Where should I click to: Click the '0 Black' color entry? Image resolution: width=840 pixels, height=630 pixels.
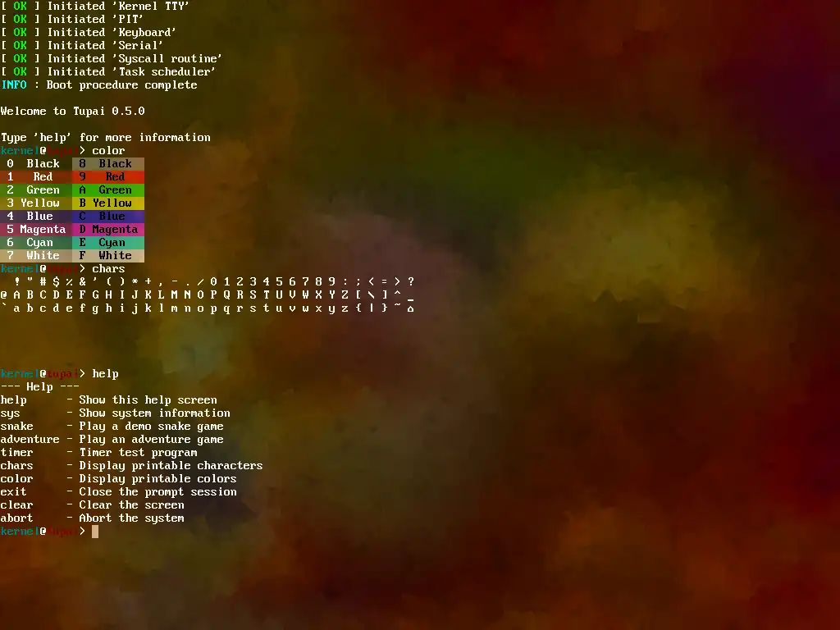(x=36, y=164)
